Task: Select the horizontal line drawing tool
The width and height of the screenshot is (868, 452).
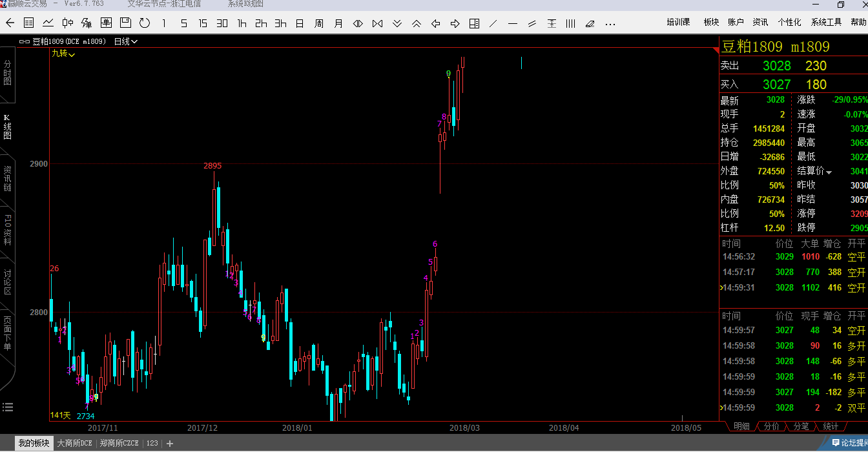Action: [513, 24]
